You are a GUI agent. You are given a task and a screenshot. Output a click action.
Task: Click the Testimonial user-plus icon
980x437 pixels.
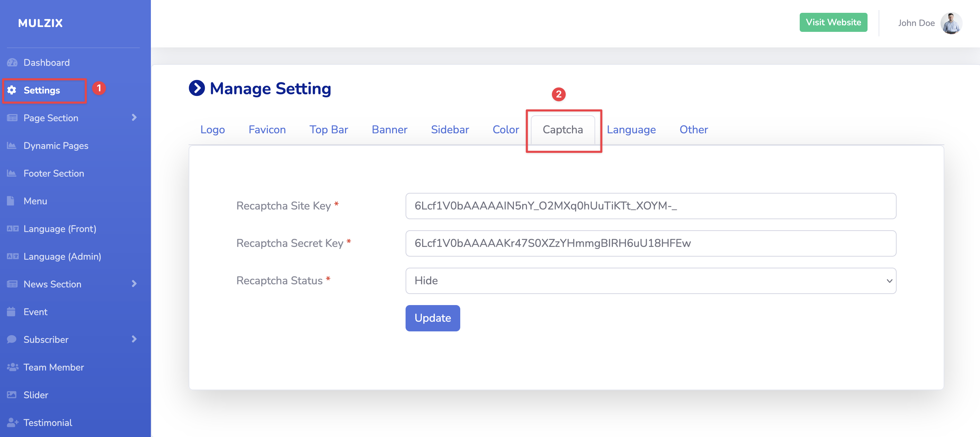click(x=12, y=422)
